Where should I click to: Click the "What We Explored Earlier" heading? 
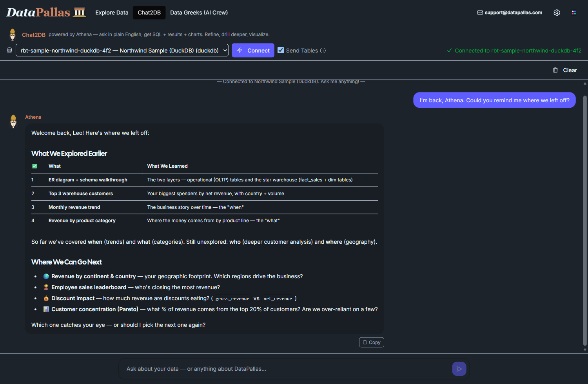[x=69, y=153]
